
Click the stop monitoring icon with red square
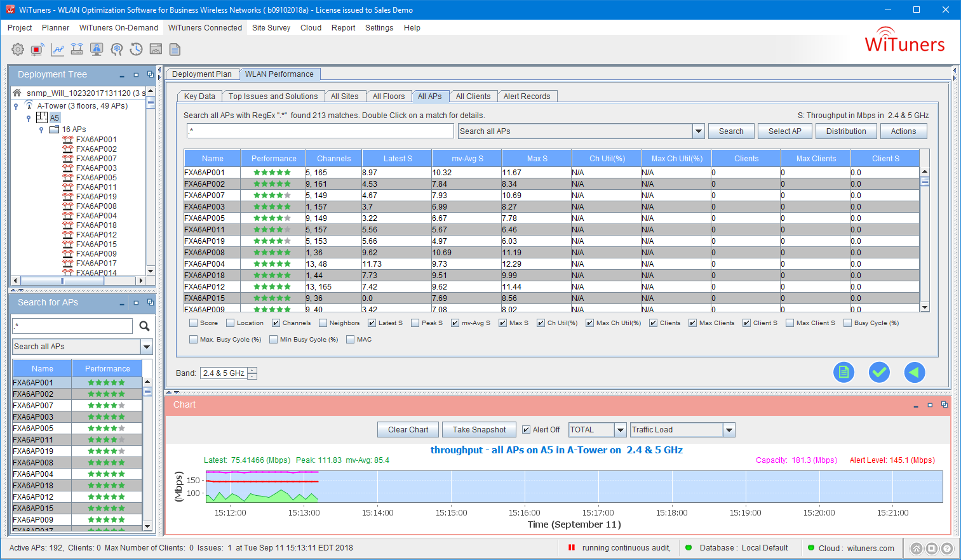(37, 50)
